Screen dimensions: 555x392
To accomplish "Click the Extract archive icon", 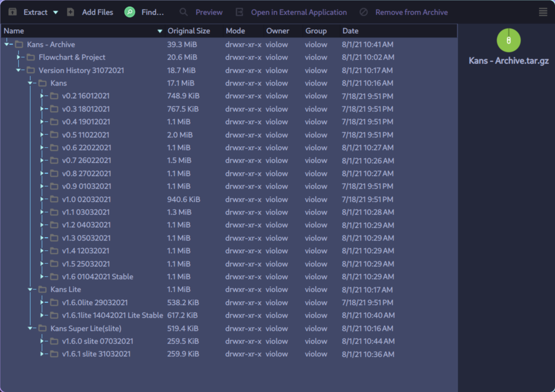I will (x=12, y=12).
